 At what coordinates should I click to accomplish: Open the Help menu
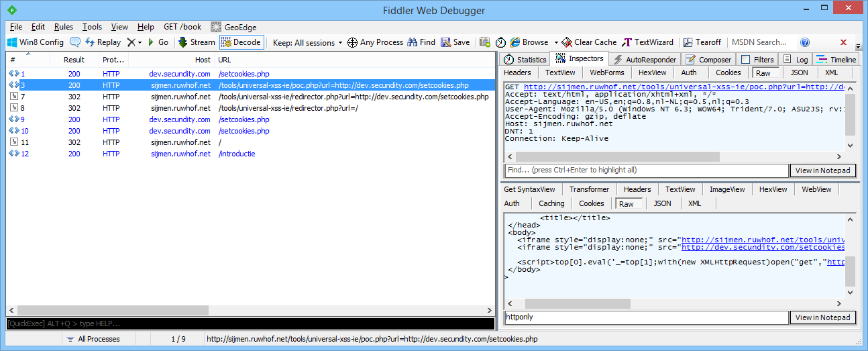tap(146, 27)
